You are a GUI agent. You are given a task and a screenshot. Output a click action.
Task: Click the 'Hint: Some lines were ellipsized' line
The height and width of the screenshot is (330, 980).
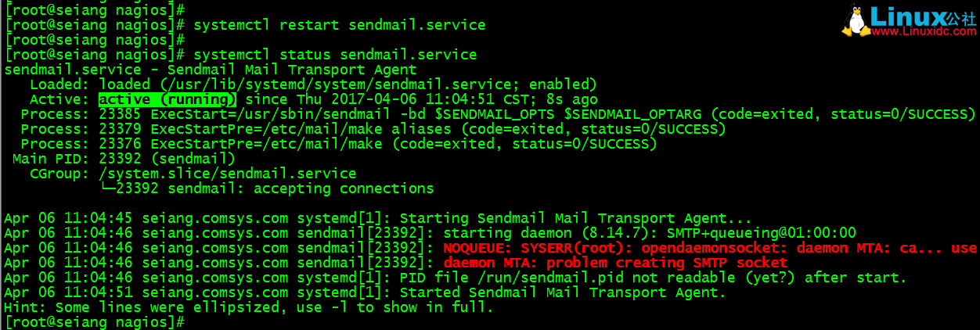point(249,307)
